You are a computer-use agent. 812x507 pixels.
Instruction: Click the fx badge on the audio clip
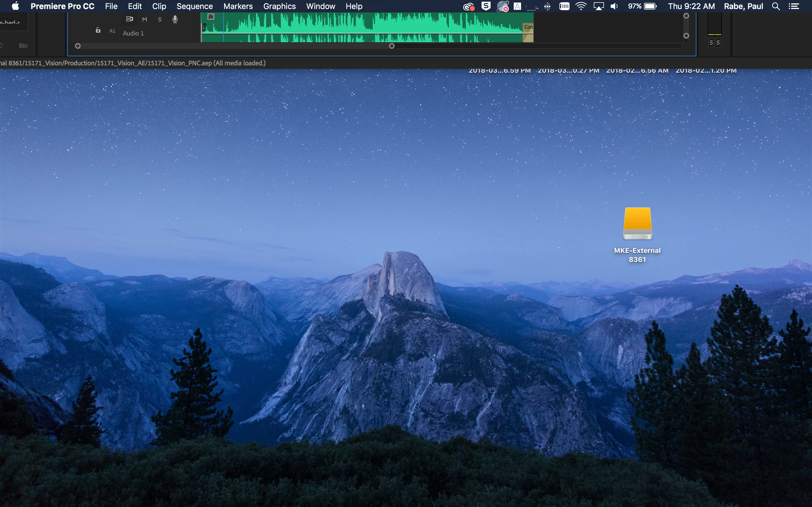211,17
